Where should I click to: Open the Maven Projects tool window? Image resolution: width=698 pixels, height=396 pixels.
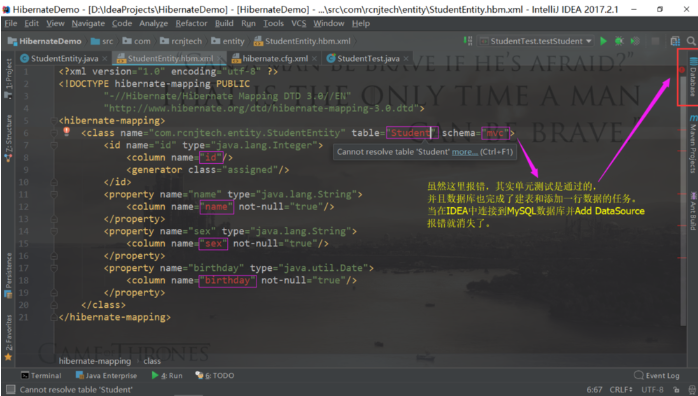[x=693, y=143]
